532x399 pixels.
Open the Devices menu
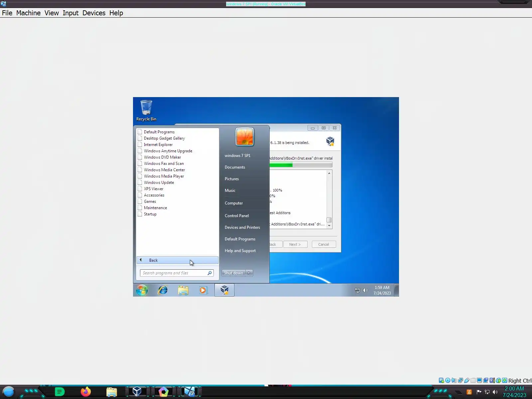pyautogui.click(x=94, y=13)
